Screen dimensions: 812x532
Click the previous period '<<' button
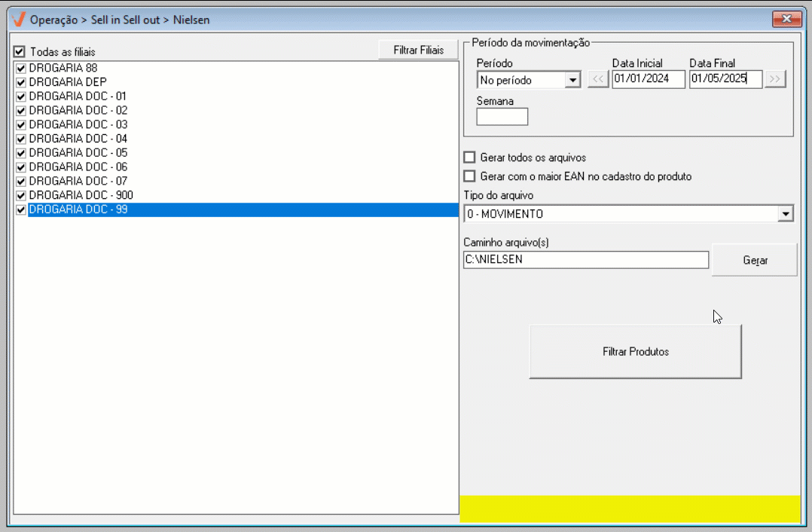(597, 79)
